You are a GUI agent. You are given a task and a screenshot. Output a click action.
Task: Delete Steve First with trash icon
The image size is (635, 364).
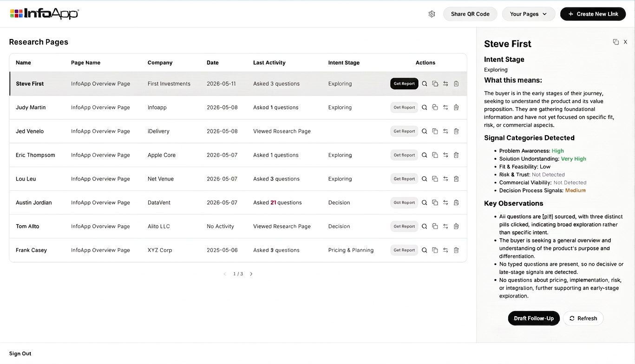point(456,84)
